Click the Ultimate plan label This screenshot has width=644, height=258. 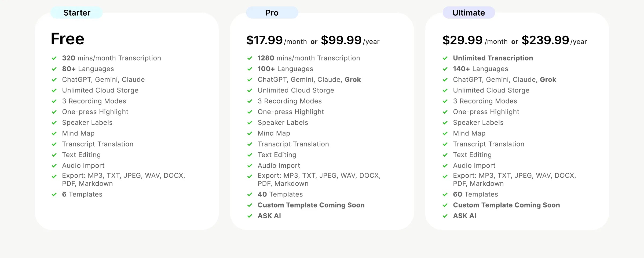pos(469,13)
